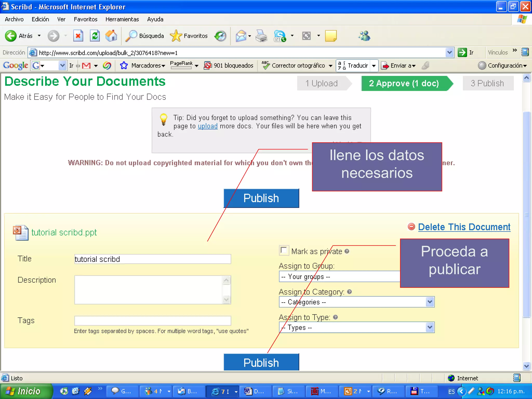
Task: Click the Tags input field
Action: 152,321
